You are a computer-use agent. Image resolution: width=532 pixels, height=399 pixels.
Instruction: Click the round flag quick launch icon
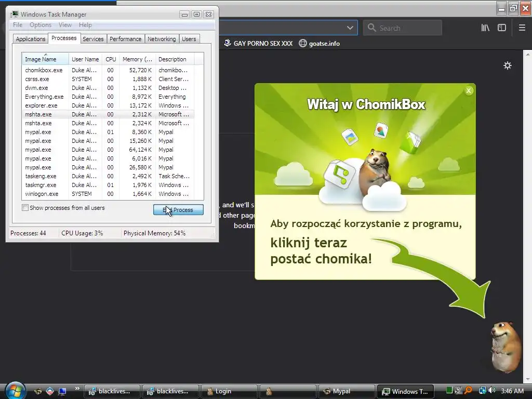tap(50, 391)
